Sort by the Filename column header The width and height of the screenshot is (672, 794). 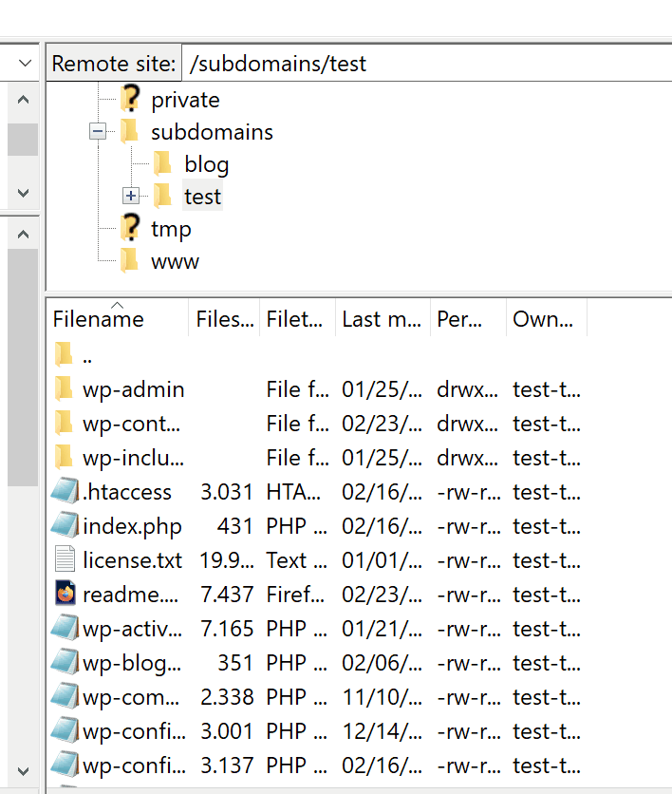[x=118, y=319]
